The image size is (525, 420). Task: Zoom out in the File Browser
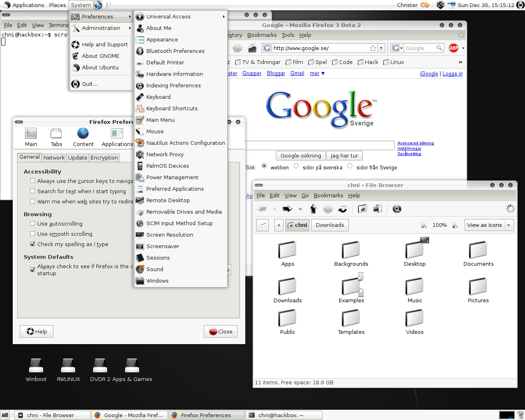tap(424, 225)
